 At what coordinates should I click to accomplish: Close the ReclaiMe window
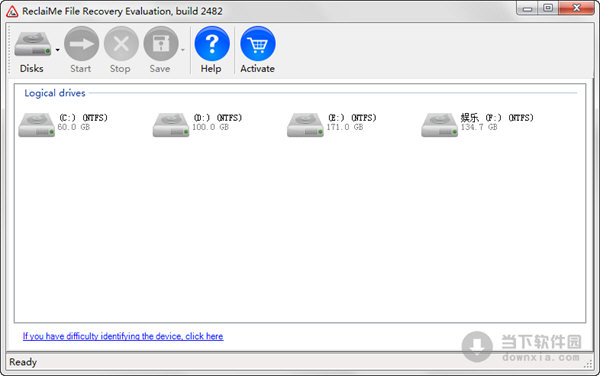click(x=576, y=8)
